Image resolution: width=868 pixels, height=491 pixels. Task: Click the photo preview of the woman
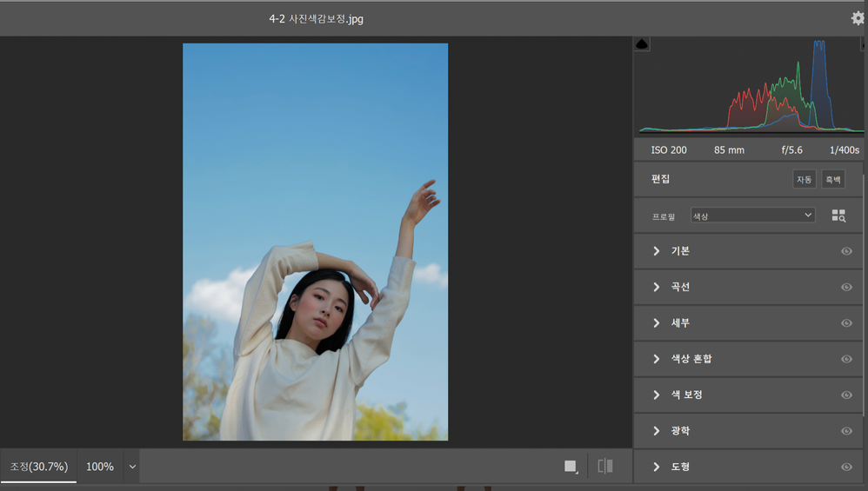(315, 242)
